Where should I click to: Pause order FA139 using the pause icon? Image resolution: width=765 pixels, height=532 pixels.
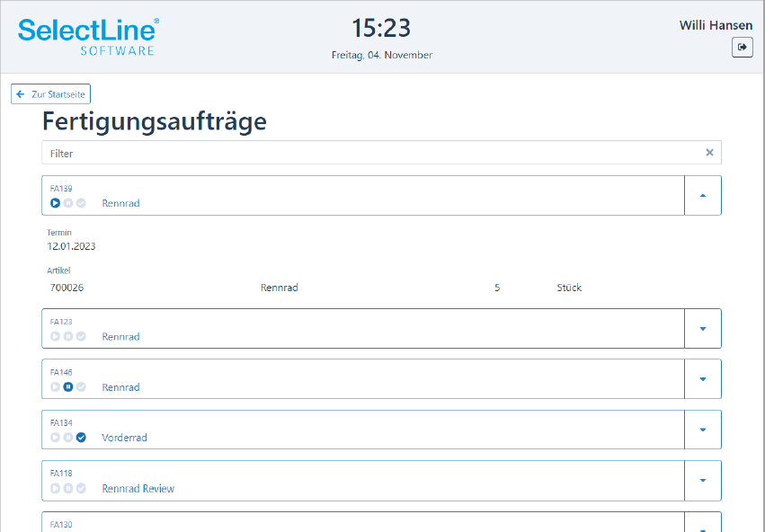point(68,203)
